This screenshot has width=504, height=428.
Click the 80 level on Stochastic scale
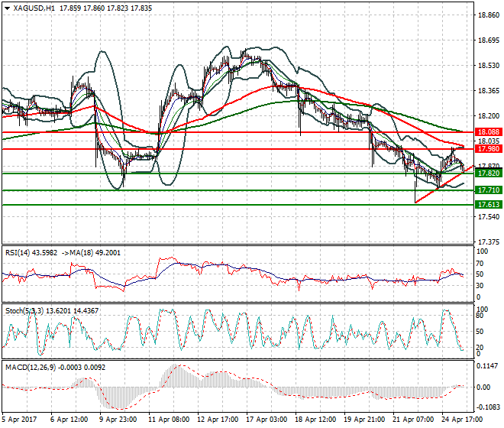coord(481,314)
